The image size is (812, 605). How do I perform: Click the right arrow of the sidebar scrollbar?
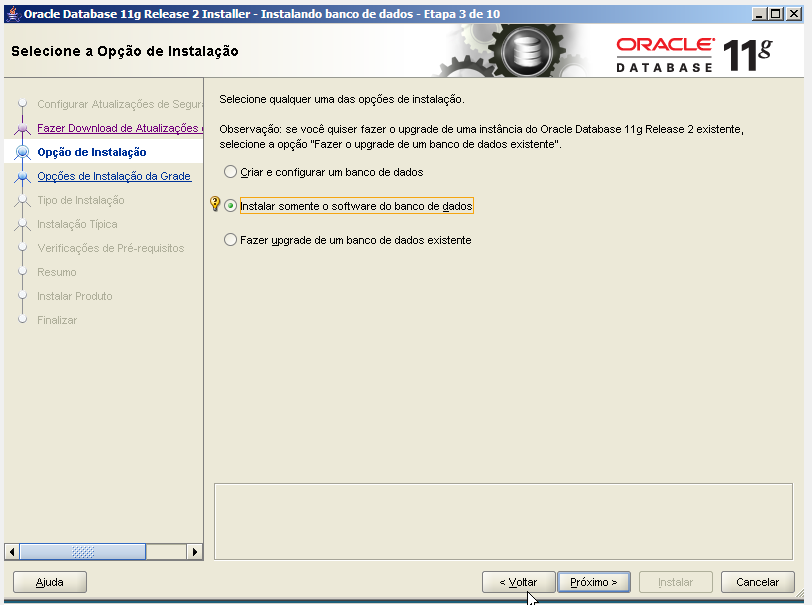[196, 551]
